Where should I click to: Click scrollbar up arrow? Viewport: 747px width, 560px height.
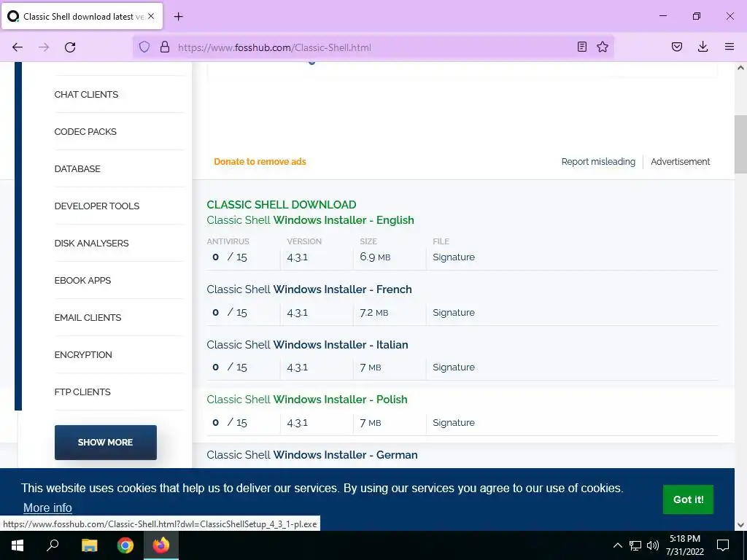[740, 68]
